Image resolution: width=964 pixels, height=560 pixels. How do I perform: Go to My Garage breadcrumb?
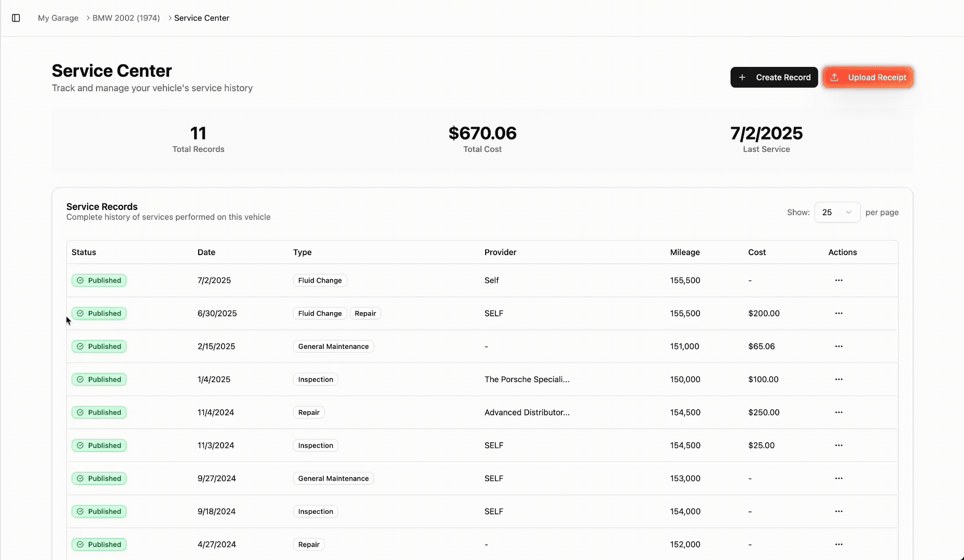(x=58, y=18)
